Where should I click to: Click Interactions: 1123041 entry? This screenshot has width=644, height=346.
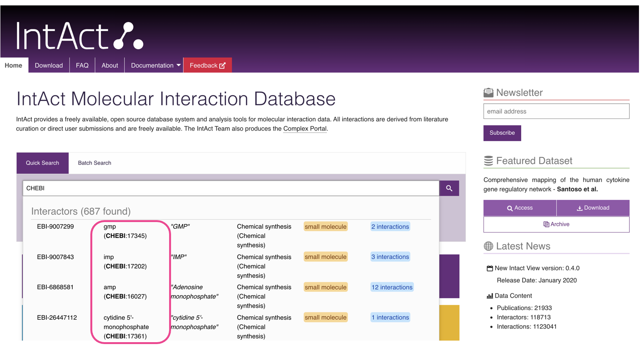(527, 326)
